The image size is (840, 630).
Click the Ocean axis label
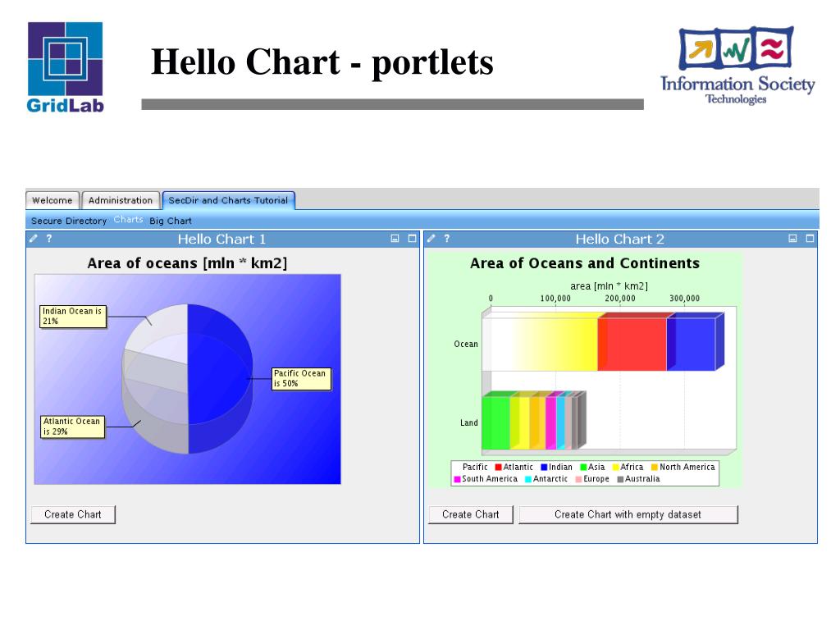point(466,344)
